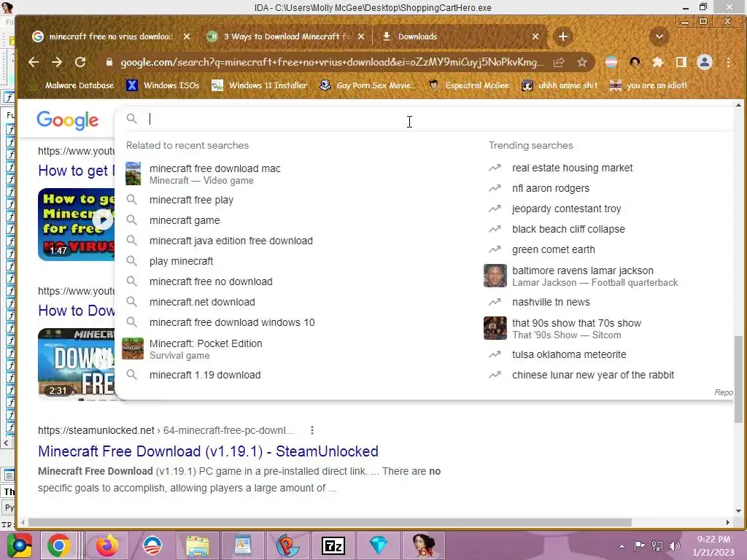Open 7-Zip from the taskbar
The width and height of the screenshot is (747, 560).
point(333,545)
